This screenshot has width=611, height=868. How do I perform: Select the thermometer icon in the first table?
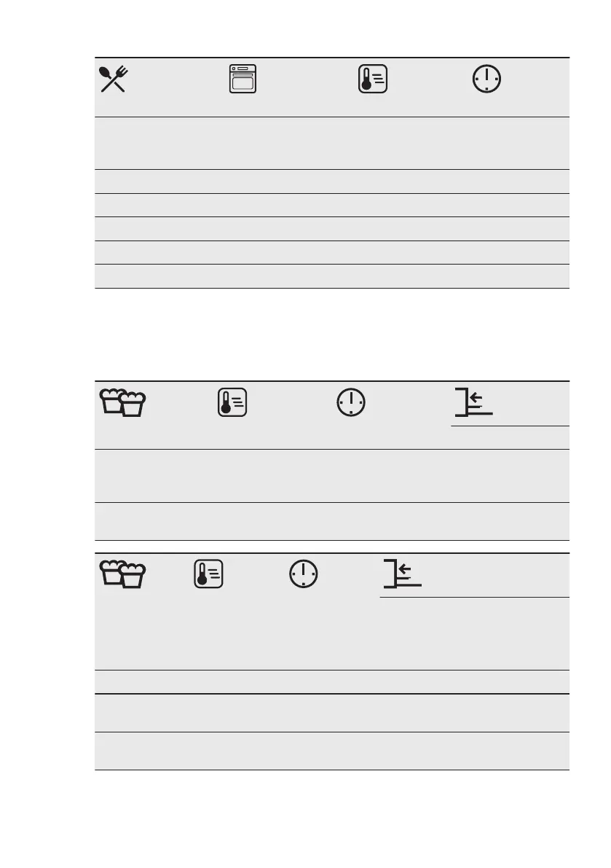[373, 79]
